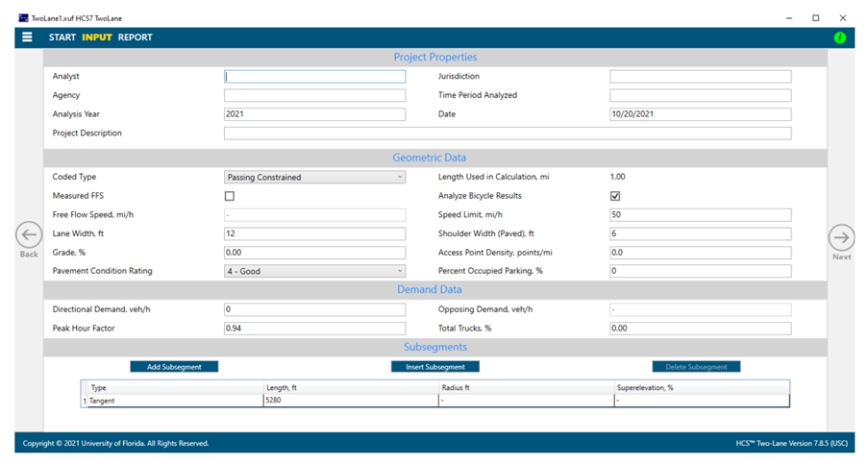Viewport: 868px width, 464px height.
Task: Click the Lane Width field
Action: (314, 233)
